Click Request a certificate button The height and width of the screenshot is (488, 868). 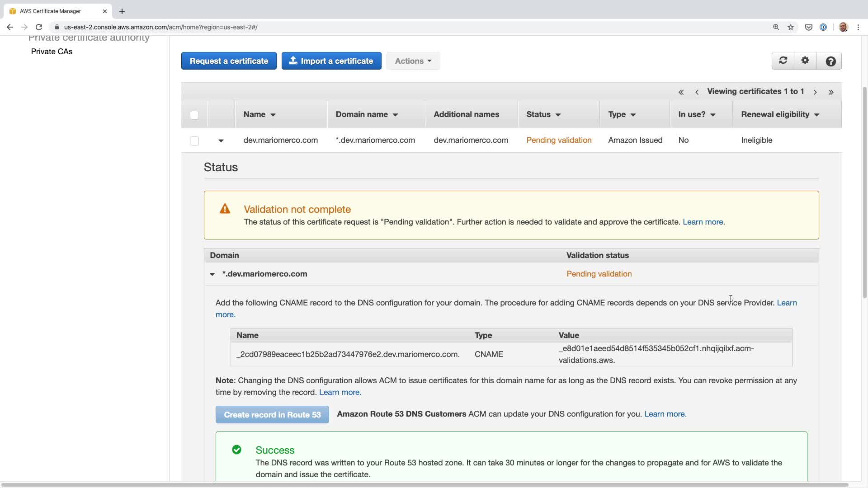point(229,61)
